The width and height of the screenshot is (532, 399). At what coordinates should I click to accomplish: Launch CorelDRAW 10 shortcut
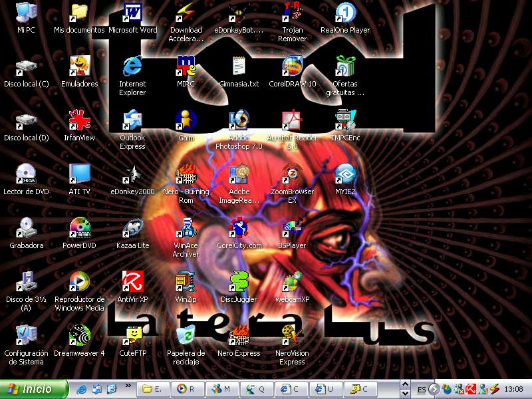[x=292, y=66]
